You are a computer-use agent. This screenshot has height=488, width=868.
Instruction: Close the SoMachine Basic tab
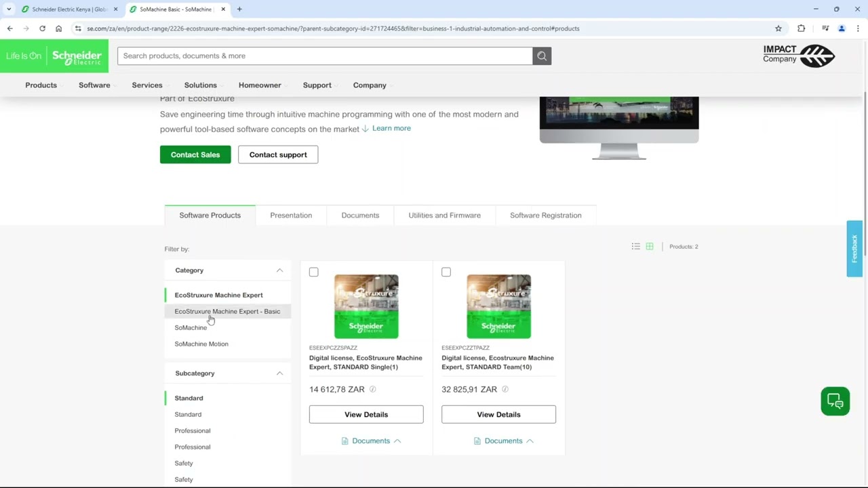[223, 9]
